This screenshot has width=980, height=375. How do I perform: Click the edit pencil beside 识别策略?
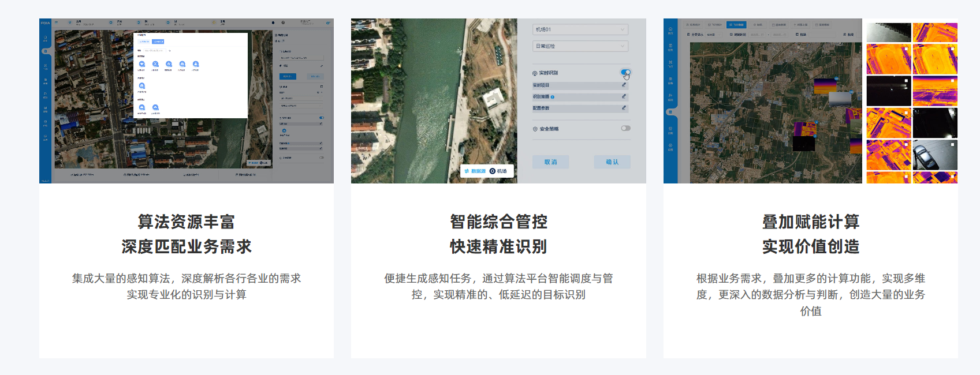pos(624,96)
